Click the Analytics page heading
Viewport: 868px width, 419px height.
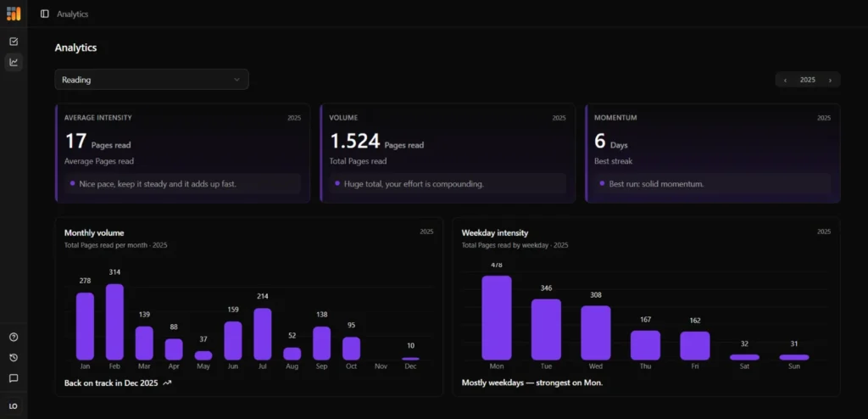pos(75,47)
